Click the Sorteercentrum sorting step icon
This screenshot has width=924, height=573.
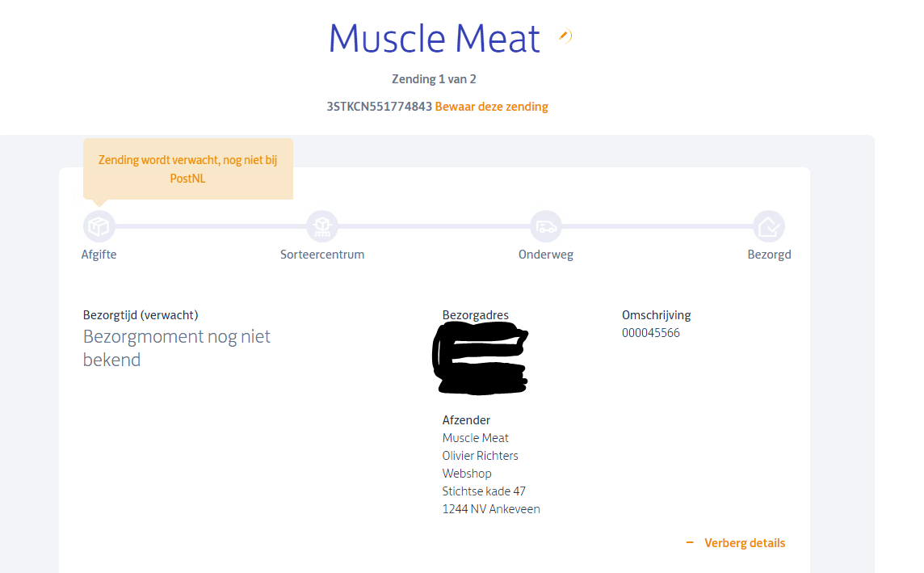(322, 226)
